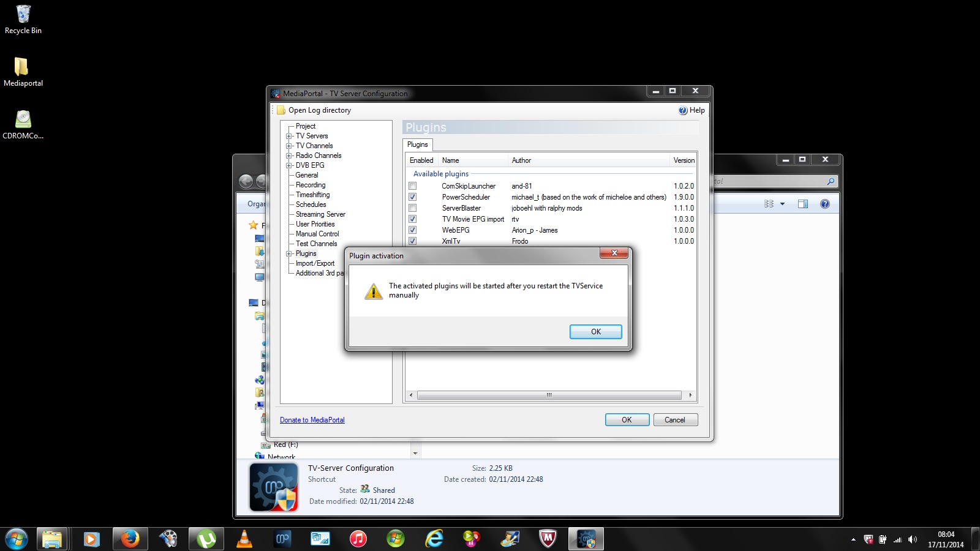Click the plugin list horizontal scrollbar
The height and width of the screenshot is (551, 980).
tap(549, 395)
